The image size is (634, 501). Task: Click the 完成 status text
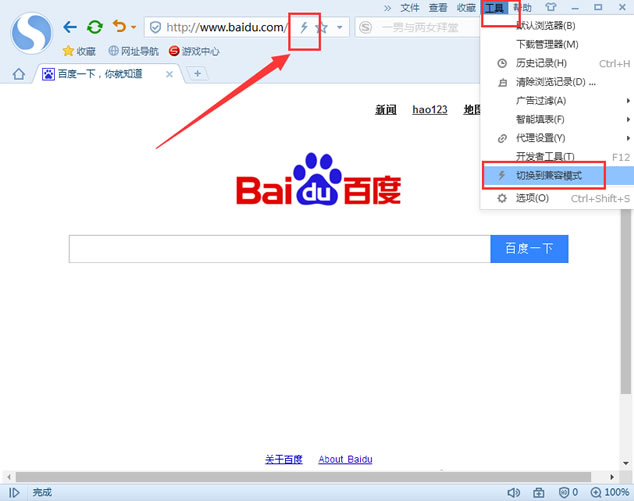pyautogui.click(x=42, y=493)
